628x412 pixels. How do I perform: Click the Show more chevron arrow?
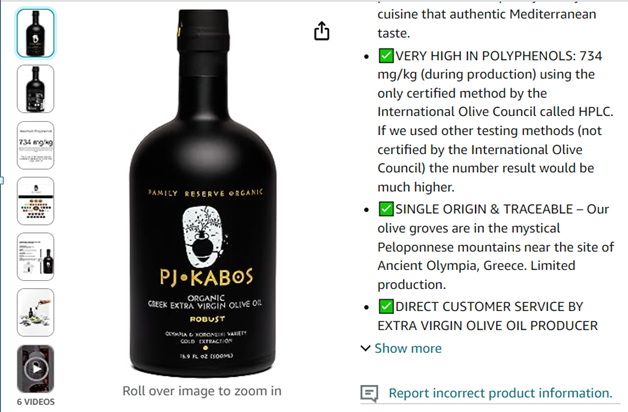pyautogui.click(x=365, y=348)
